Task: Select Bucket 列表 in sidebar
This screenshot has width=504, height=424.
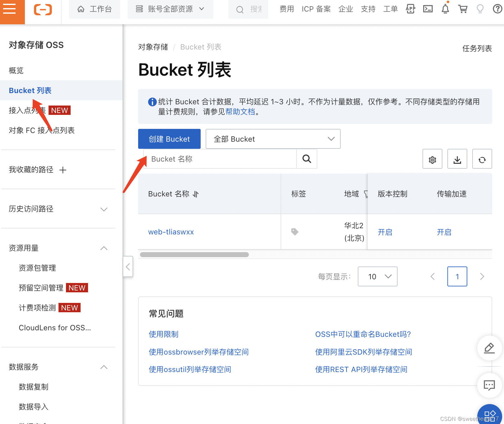Action: point(61,90)
